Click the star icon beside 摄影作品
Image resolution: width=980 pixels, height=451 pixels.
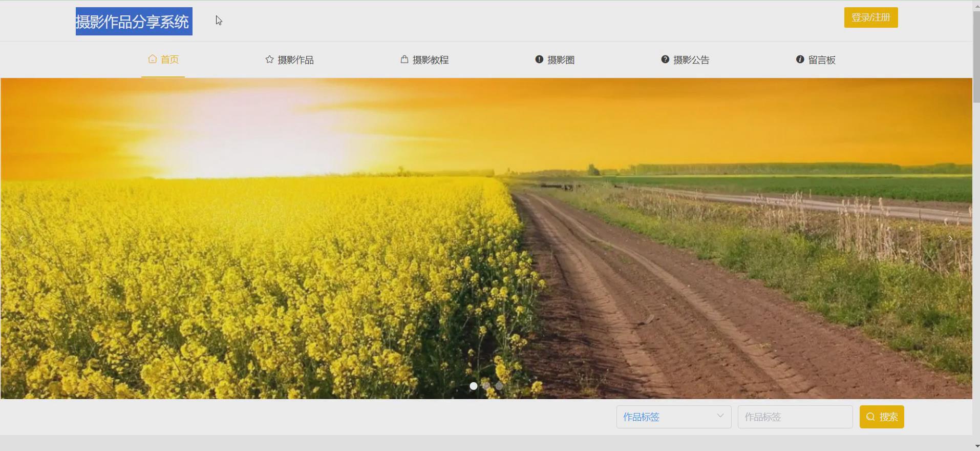269,59
